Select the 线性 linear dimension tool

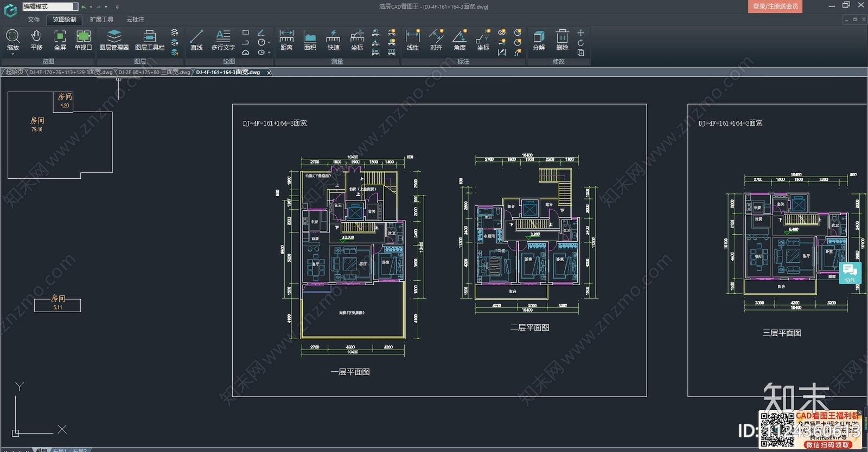(412, 40)
